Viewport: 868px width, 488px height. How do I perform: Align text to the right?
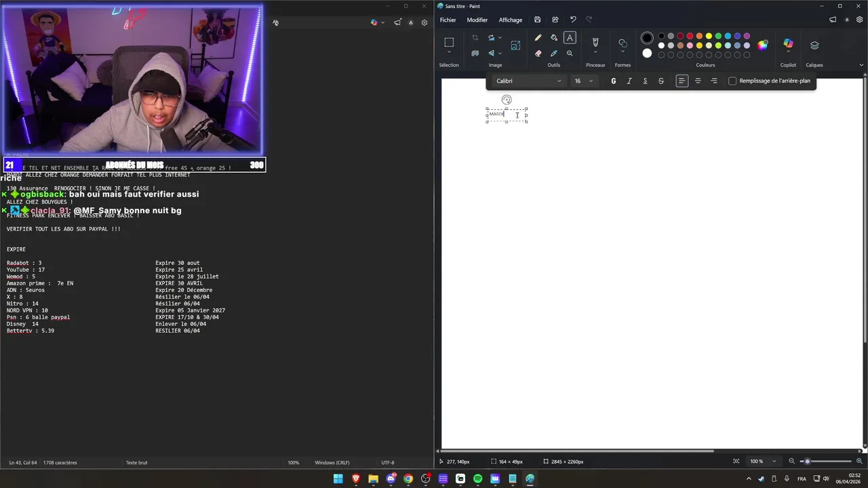coord(714,81)
